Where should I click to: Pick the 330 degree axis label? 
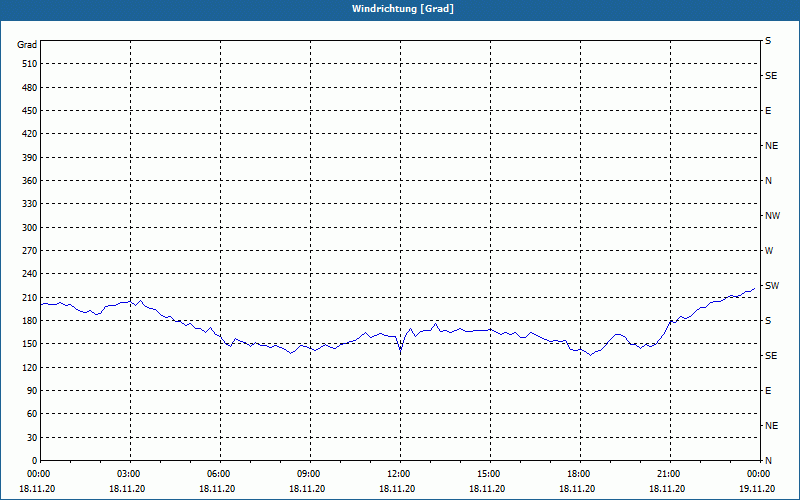[29, 204]
